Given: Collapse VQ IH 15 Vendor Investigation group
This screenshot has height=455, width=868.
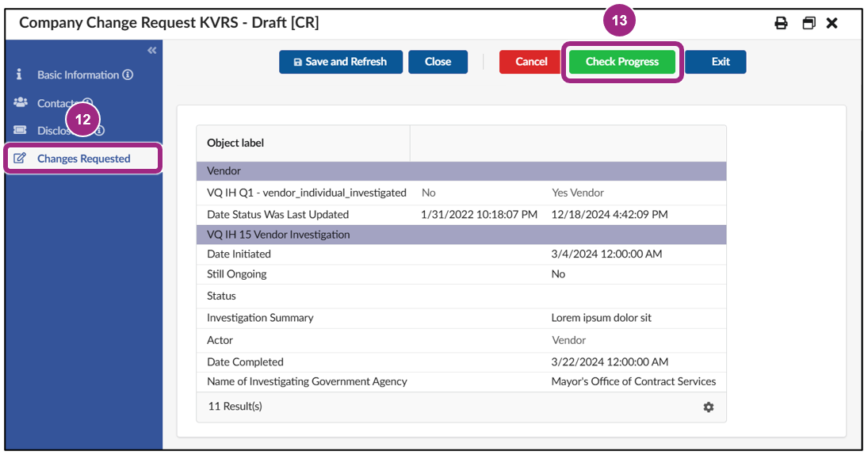Looking at the screenshot, I should pyautogui.click(x=461, y=235).
